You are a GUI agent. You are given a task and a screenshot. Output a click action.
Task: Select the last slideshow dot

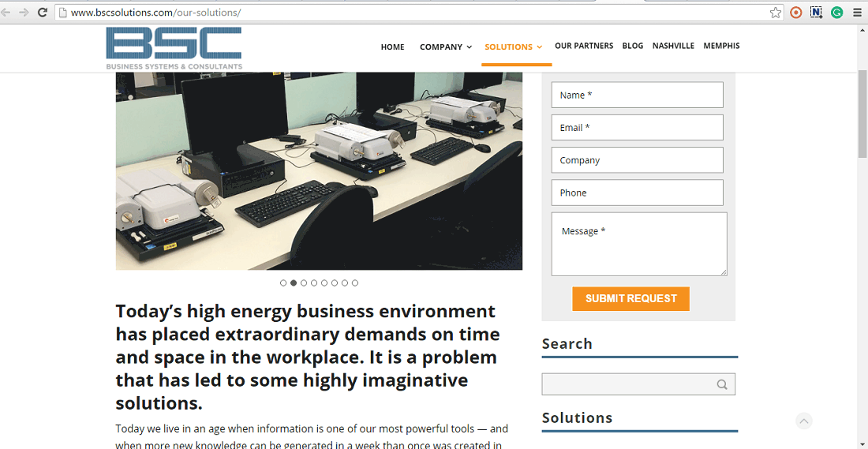[x=355, y=282]
